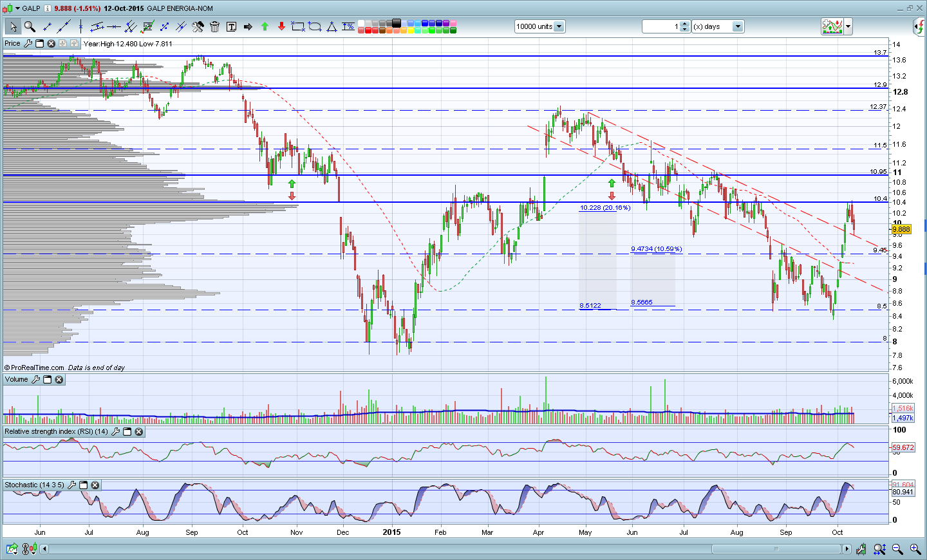Click the yellow 9.888 current price tag
927x560 pixels.
pyautogui.click(x=901, y=229)
